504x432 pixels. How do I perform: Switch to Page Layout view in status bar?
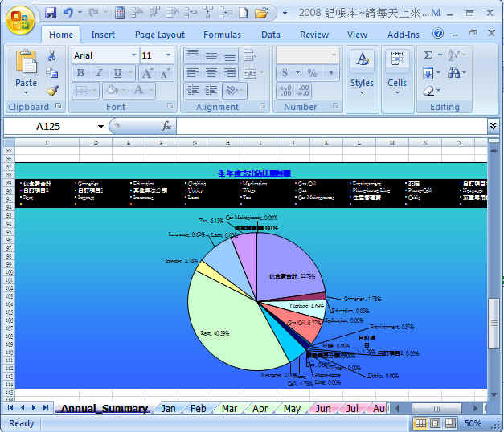tap(436, 423)
